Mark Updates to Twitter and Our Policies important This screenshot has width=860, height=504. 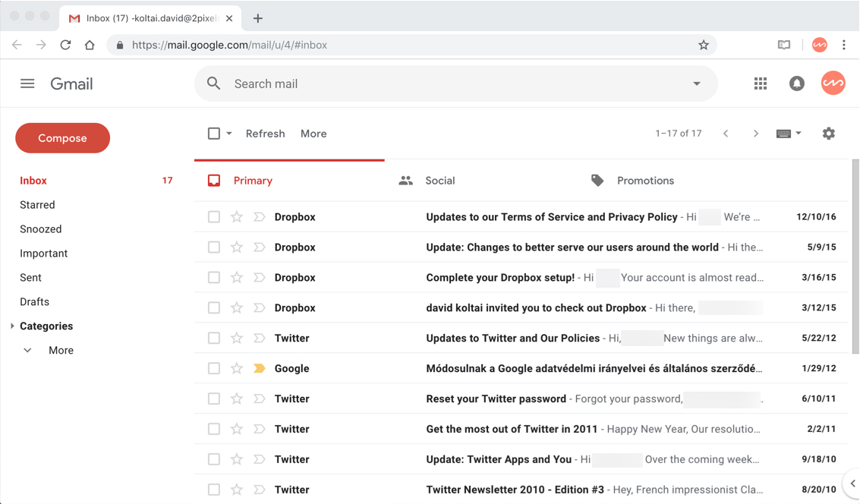260,338
